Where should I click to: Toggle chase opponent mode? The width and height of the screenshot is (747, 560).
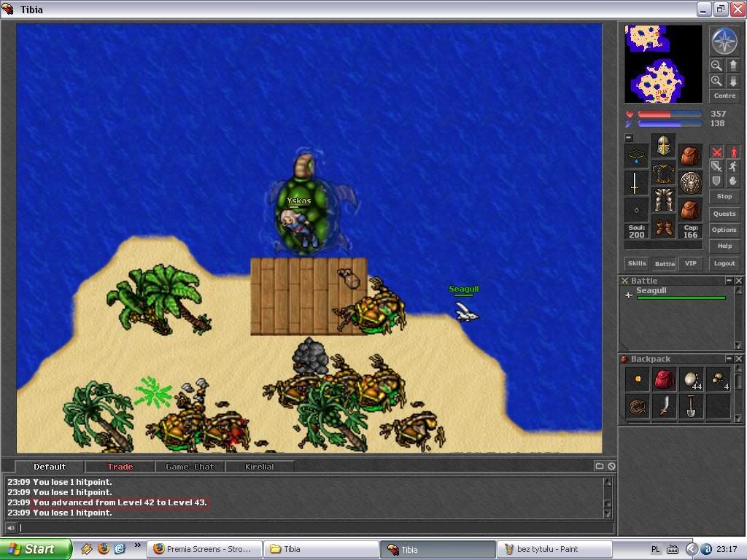click(732, 166)
